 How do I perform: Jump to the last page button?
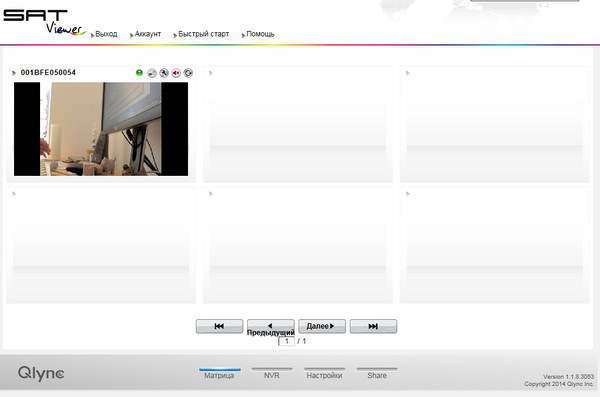click(373, 326)
